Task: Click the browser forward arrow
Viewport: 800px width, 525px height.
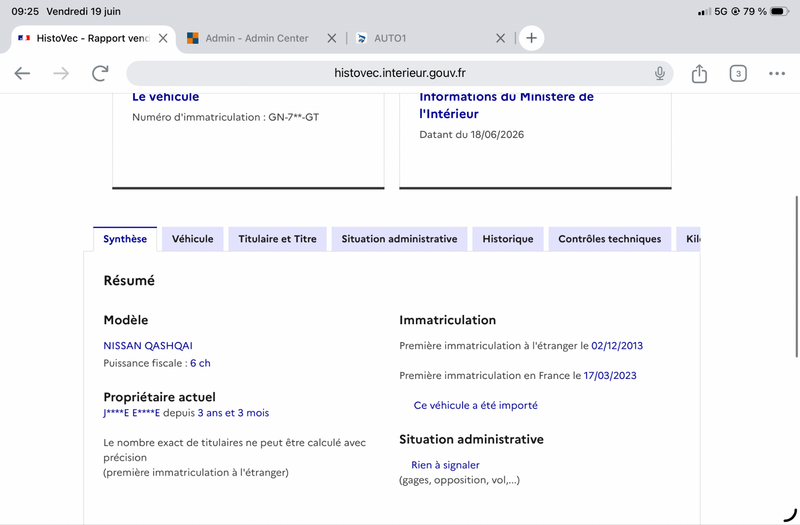Action: pyautogui.click(x=61, y=73)
